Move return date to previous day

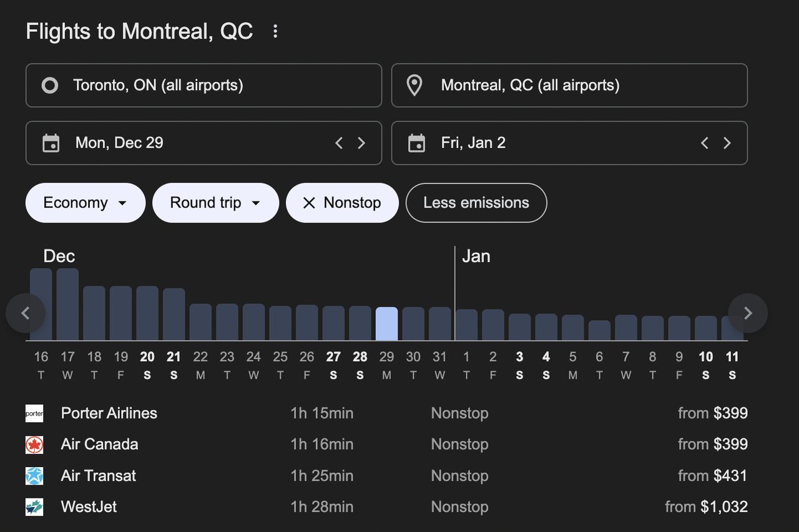pyautogui.click(x=705, y=143)
